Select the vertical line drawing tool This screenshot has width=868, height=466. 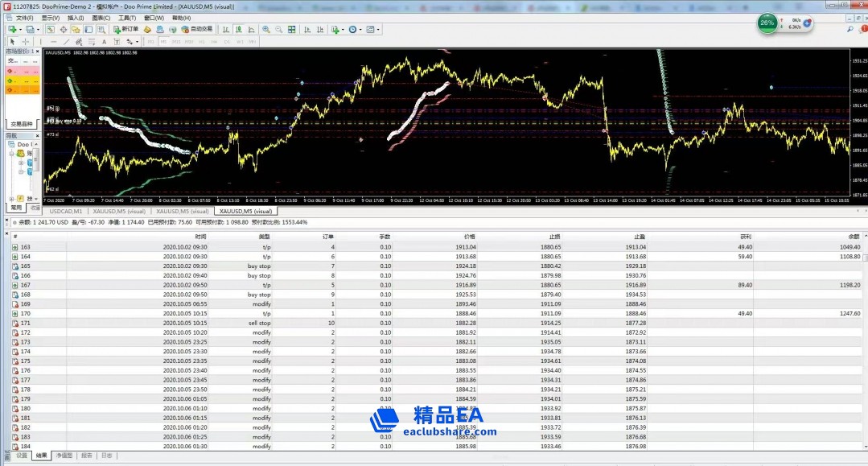click(x=42, y=41)
